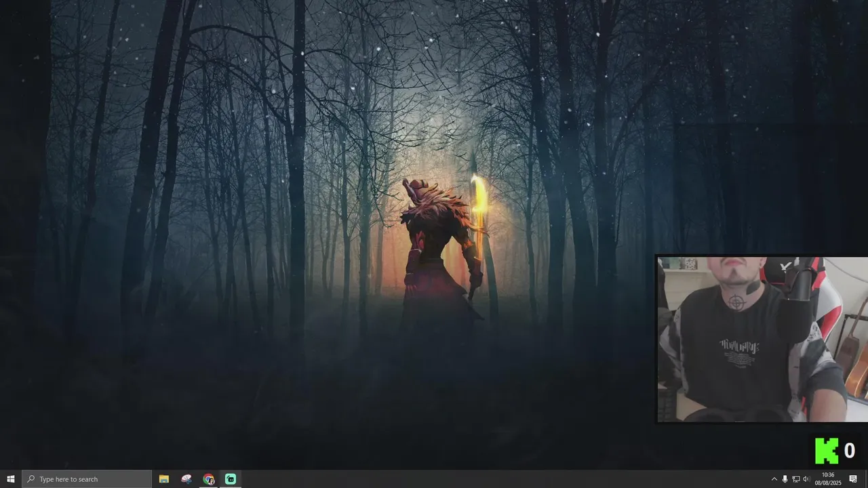The width and height of the screenshot is (868, 488).
Task: Open the volume speaker control
Action: (806, 479)
